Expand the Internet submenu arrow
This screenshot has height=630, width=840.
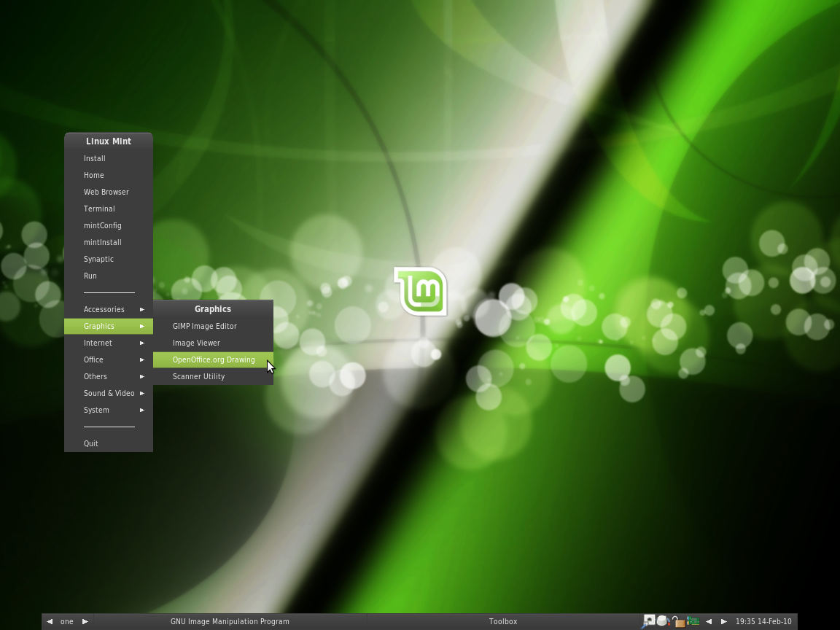coord(142,343)
